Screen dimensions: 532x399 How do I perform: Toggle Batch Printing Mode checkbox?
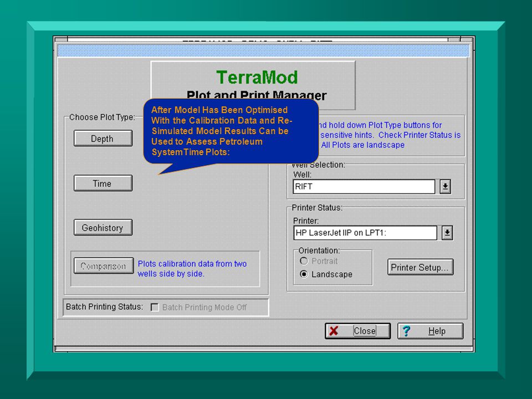155,308
